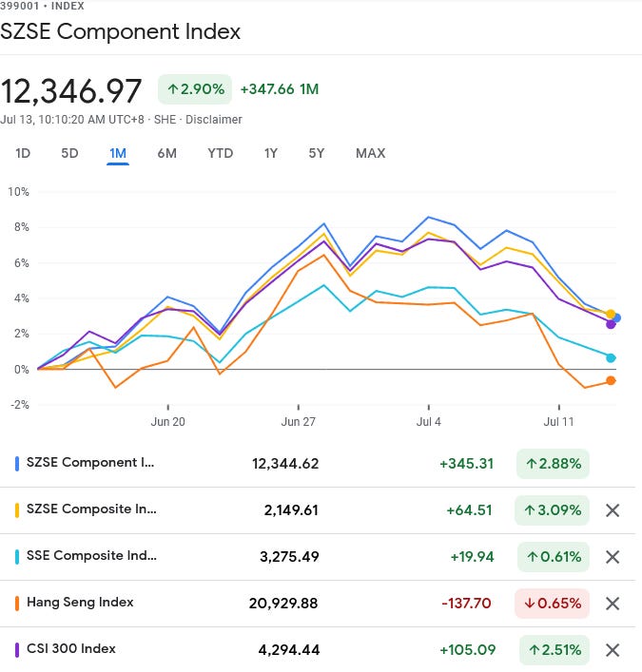Click the 0.61% SSE Composite badge

[554, 557]
